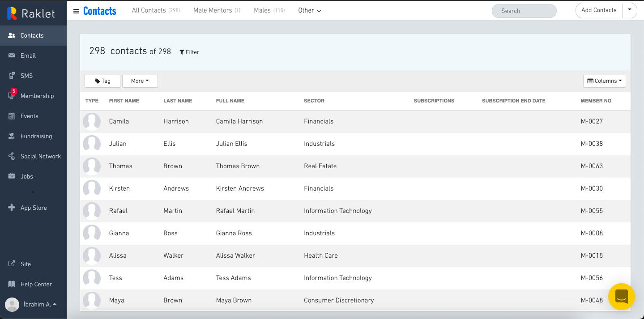Open the Social Network section
644x319 pixels.
40,156
